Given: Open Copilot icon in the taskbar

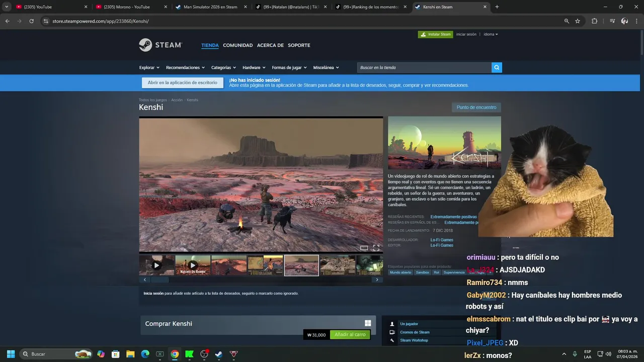Looking at the screenshot, I should (x=101, y=354).
